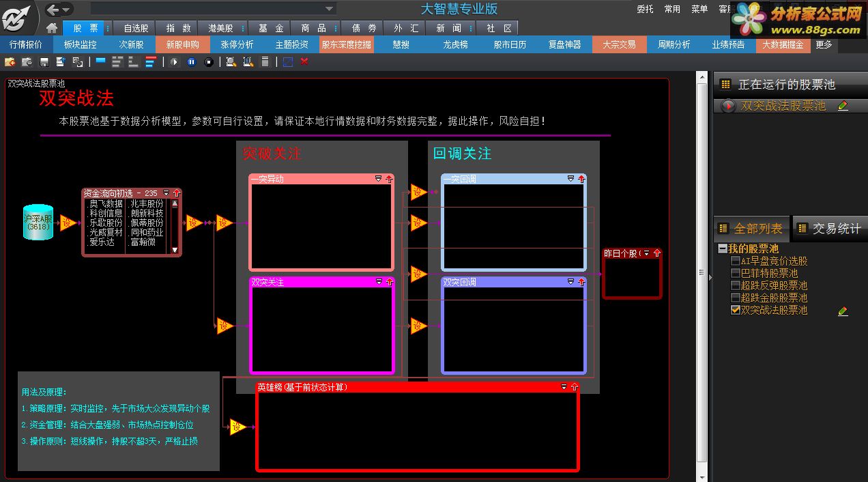Click the red X delete toolbar icon
The height and width of the screenshot is (482, 868).
pos(304,62)
